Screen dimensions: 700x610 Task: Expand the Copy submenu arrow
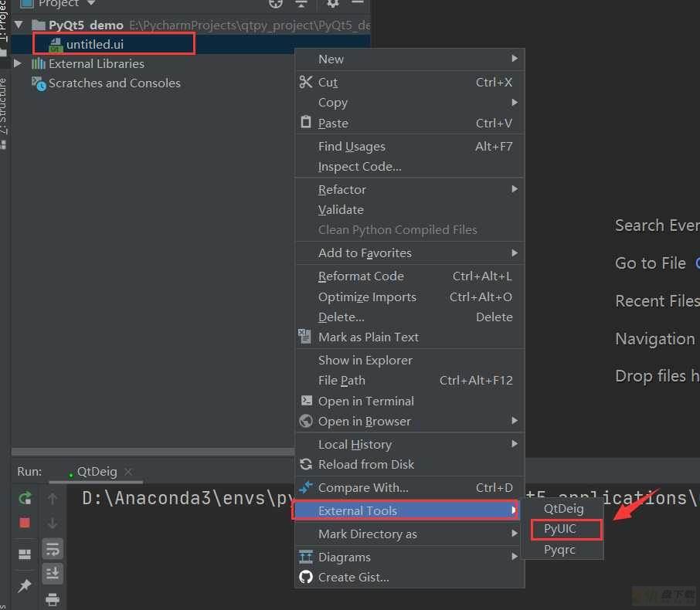(x=515, y=102)
